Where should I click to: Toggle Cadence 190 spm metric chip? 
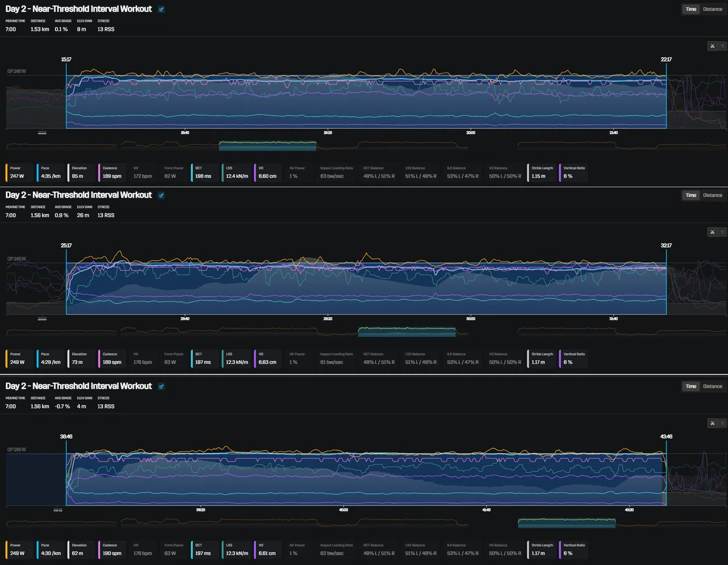coord(113,550)
